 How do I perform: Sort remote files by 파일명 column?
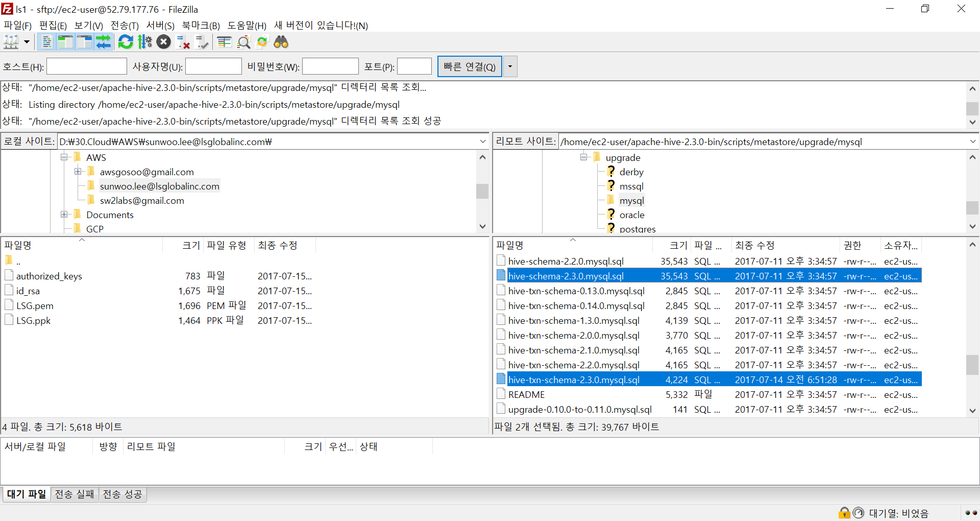[573, 245]
